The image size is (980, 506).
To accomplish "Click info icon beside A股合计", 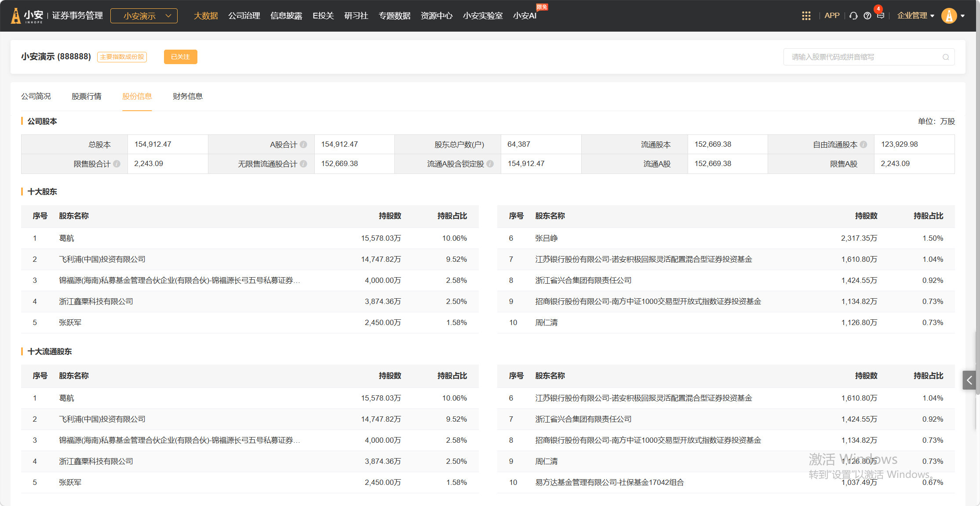I will [x=303, y=145].
